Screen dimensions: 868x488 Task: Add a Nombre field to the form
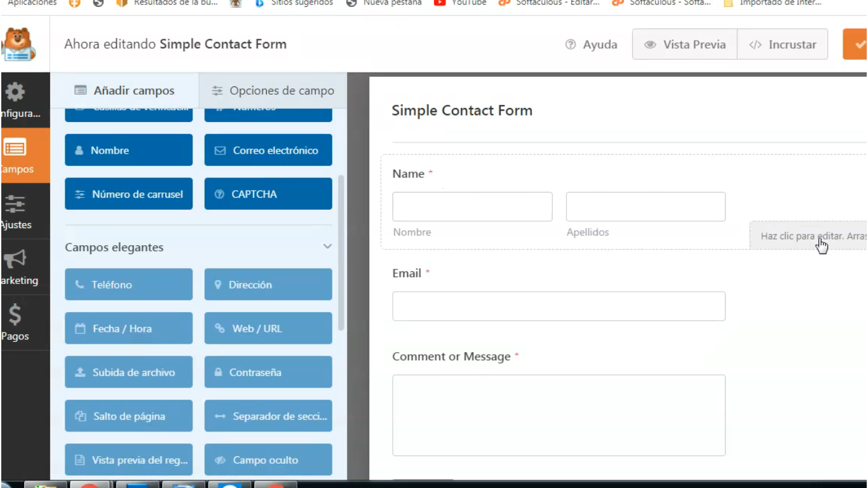(128, 150)
